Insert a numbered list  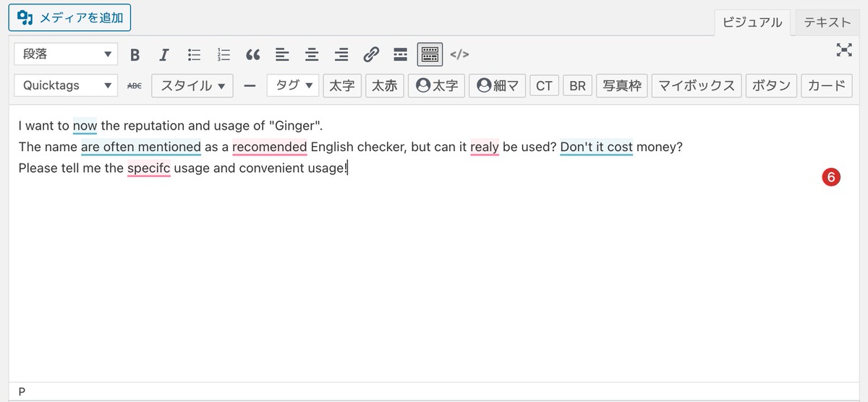(224, 54)
